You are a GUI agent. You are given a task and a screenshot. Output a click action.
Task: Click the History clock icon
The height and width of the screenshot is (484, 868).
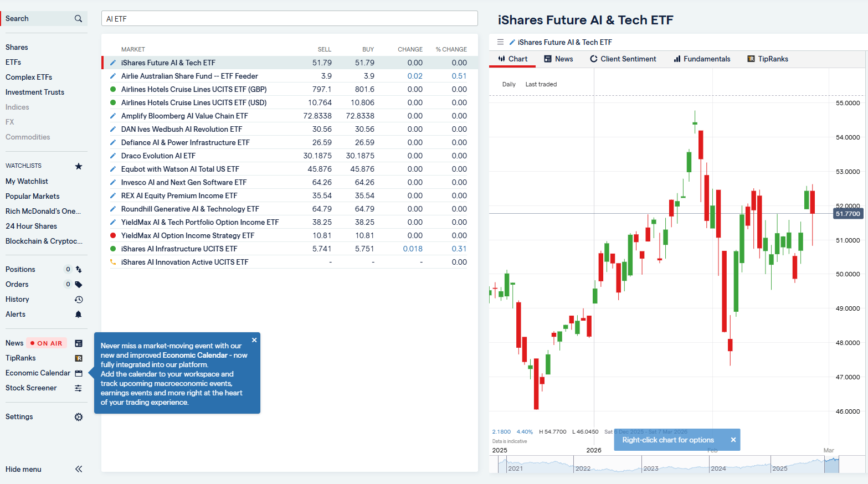tap(78, 299)
